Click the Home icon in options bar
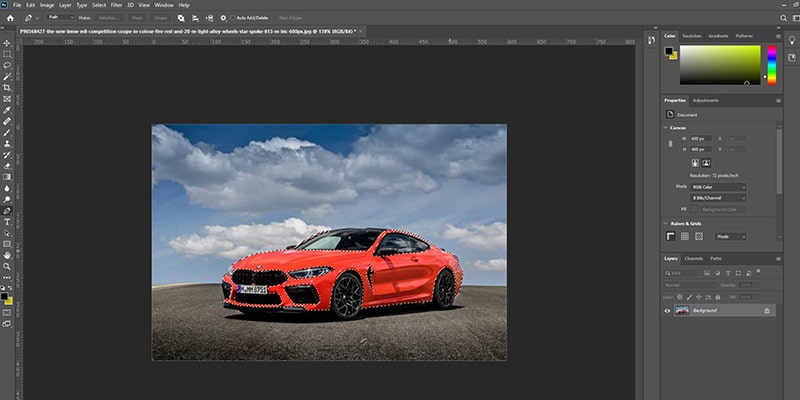Image resolution: width=800 pixels, height=400 pixels. coord(10,18)
